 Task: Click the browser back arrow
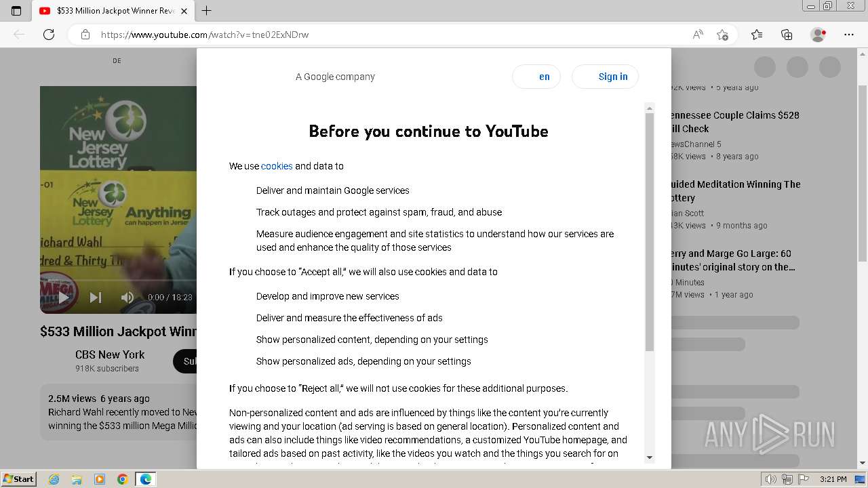[19, 35]
